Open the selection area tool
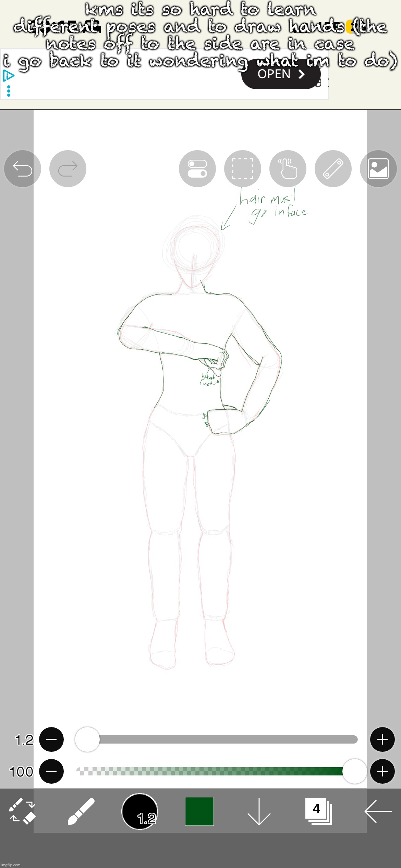Viewport: 401px width, 868px height. pos(243,169)
